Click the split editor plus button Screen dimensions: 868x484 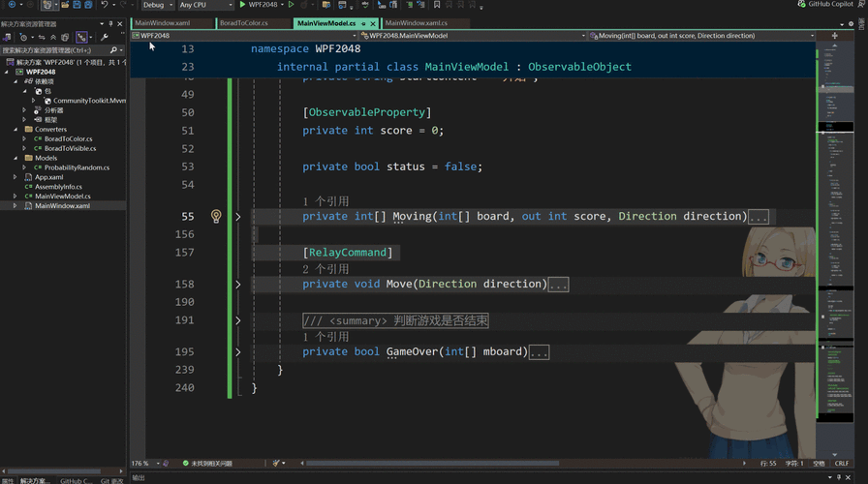(x=834, y=36)
